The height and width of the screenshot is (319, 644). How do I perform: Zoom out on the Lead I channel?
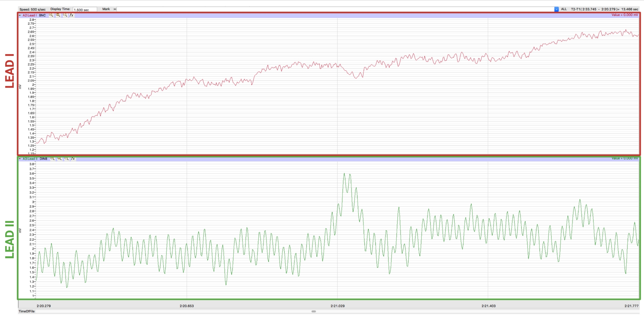[65, 15]
